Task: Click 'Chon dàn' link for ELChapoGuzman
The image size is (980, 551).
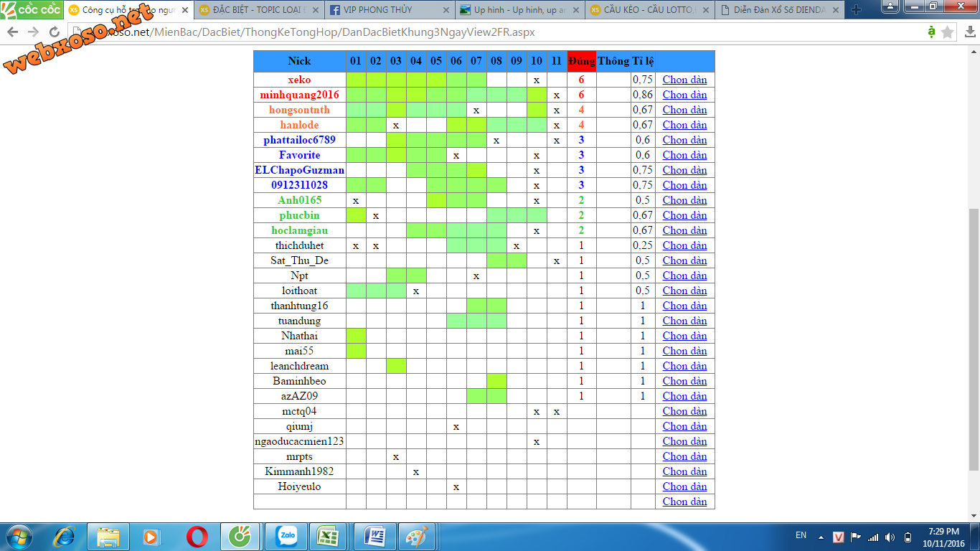Action: pos(684,170)
